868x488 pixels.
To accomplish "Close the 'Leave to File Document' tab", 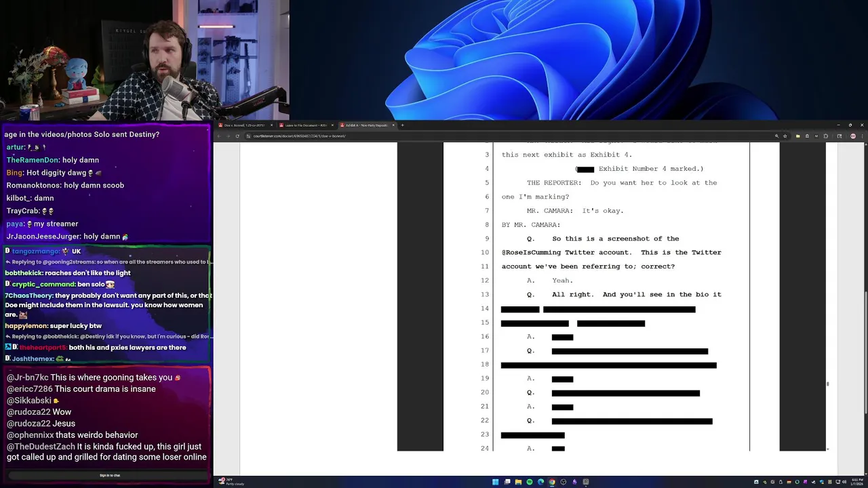I will click(x=332, y=125).
